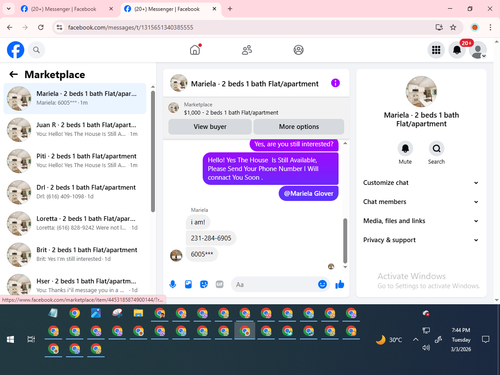This screenshot has height=375, width=500.
Task: Open the @Mariela Glover mention
Action: coord(308,193)
